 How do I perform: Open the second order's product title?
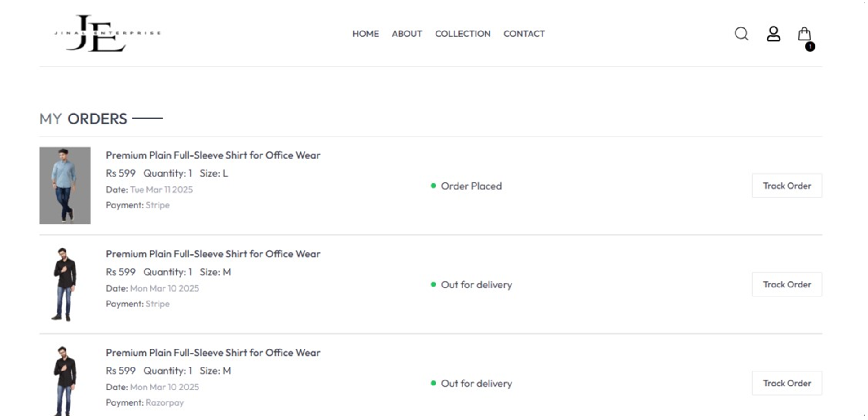tap(213, 254)
